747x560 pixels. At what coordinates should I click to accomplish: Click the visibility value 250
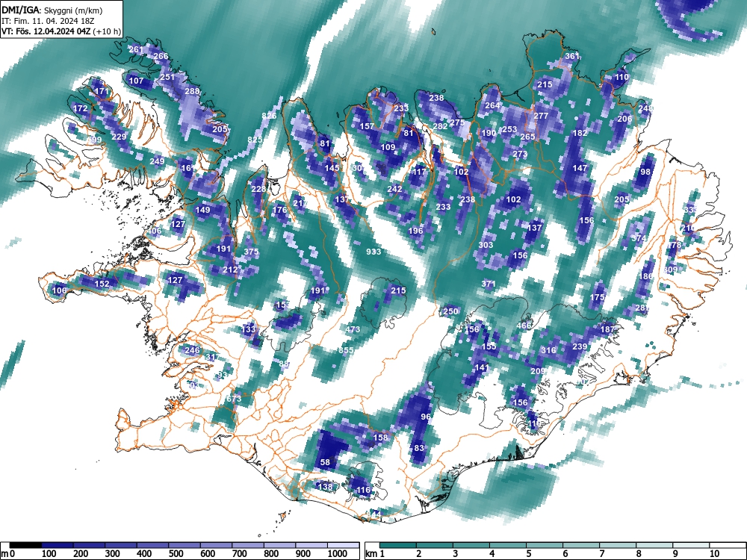pyautogui.click(x=450, y=312)
